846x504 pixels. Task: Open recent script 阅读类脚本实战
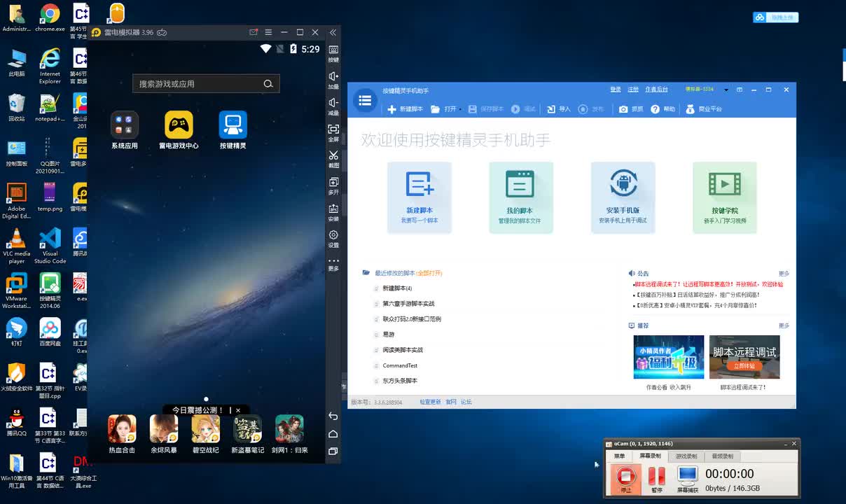click(x=403, y=350)
